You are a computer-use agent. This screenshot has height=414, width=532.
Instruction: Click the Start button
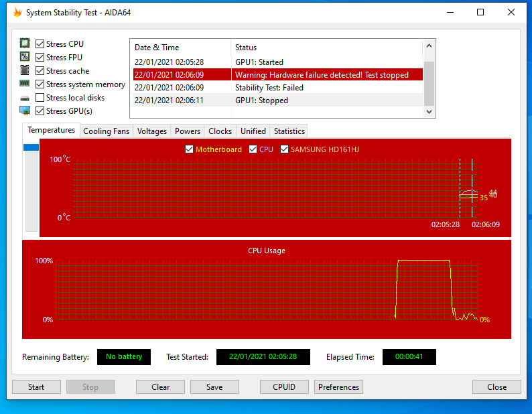click(36, 387)
